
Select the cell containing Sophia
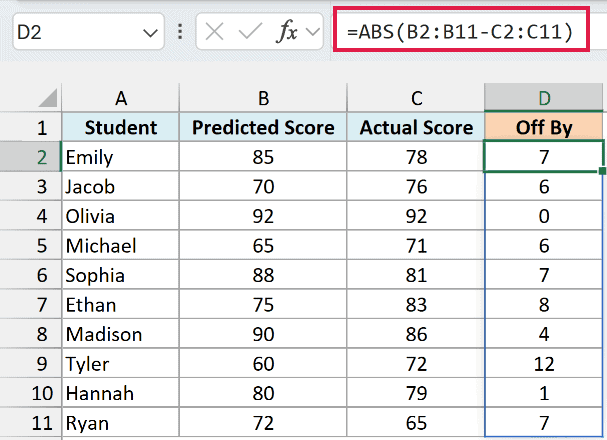point(120,275)
